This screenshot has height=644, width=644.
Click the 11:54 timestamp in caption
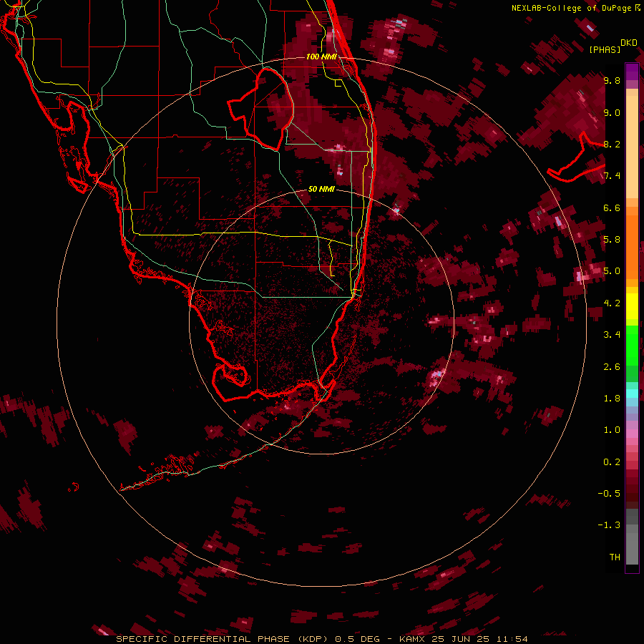pos(512,639)
